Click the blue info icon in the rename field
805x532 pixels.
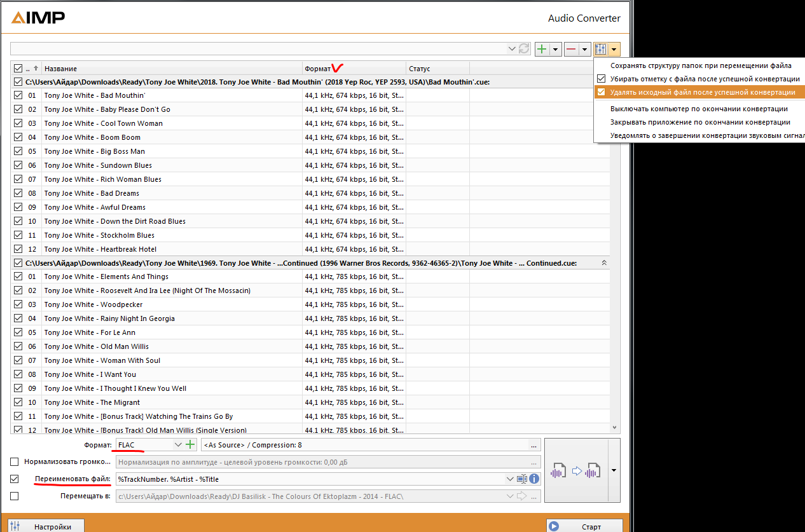point(534,479)
